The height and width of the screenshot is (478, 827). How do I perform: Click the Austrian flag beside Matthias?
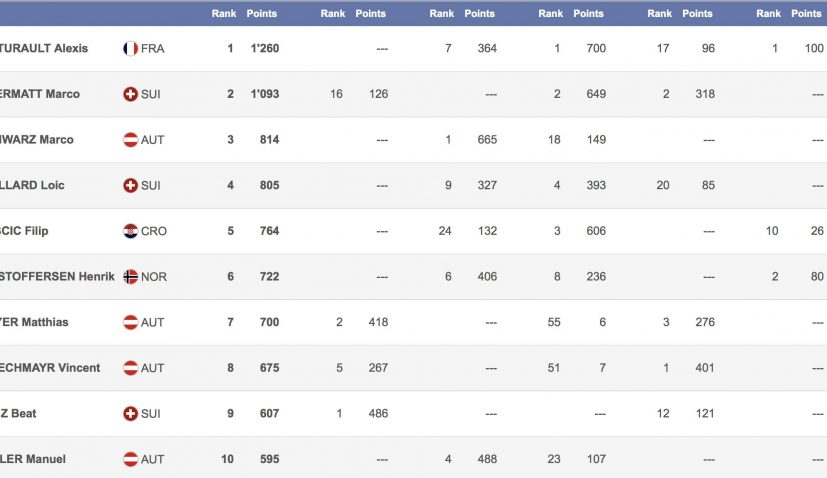click(130, 322)
